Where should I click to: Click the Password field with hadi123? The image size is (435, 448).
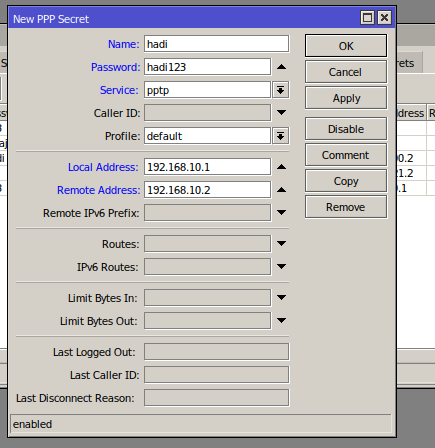click(207, 67)
